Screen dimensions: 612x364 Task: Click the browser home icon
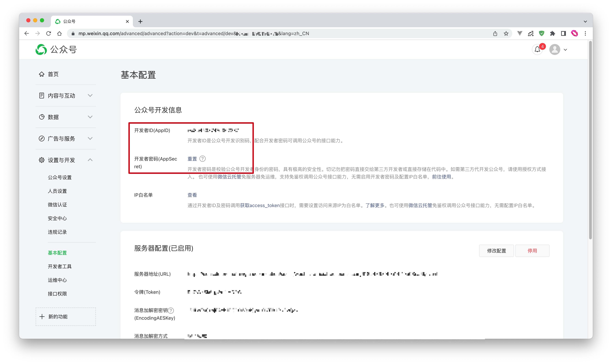pyautogui.click(x=59, y=34)
